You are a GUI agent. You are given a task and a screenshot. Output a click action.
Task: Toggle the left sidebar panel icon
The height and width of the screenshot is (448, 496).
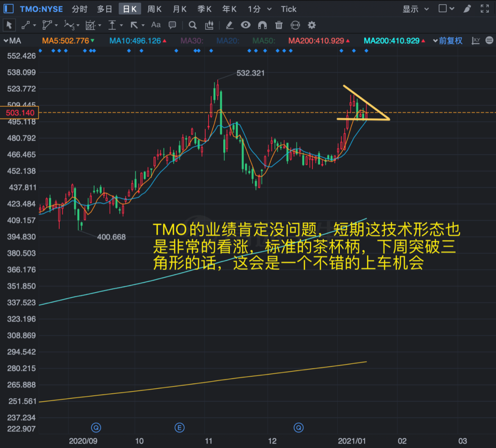pos(9,9)
